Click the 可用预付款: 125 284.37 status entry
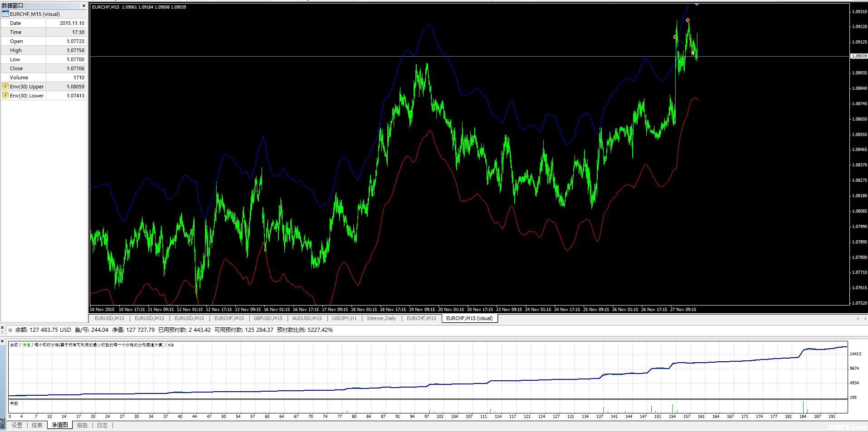The height and width of the screenshot is (432, 868). (244, 330)
